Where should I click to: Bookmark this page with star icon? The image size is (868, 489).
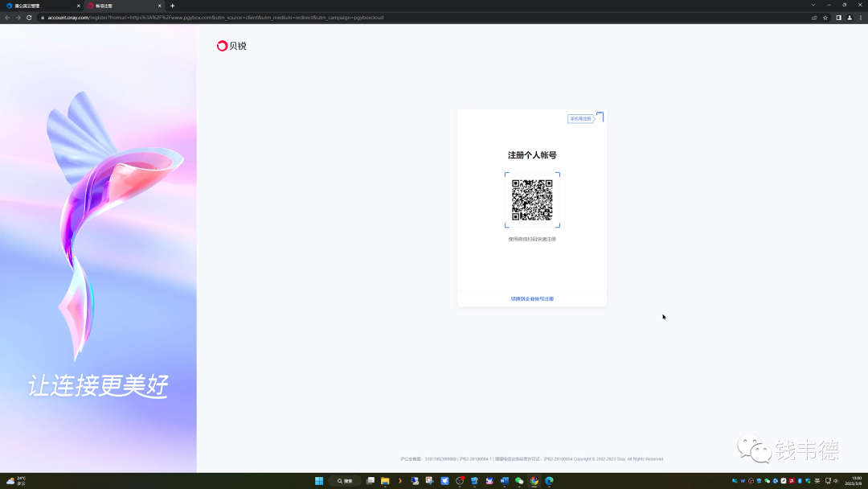click(x=825, y=18)
